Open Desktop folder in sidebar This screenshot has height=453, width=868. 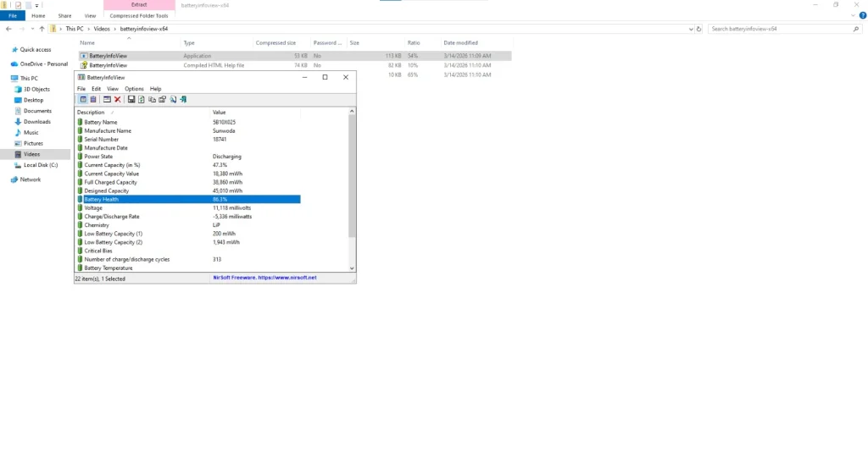(33, 100)
